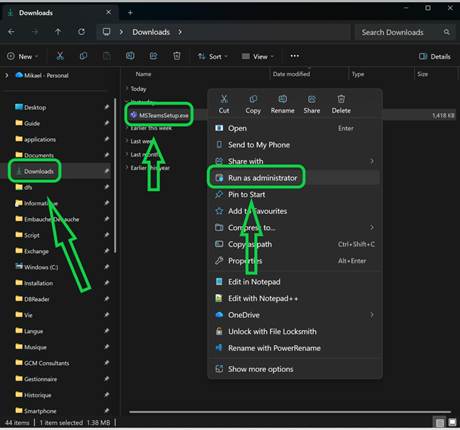Click the greyed-out Paste icon in the toolbar

click(x=107, y=56)
